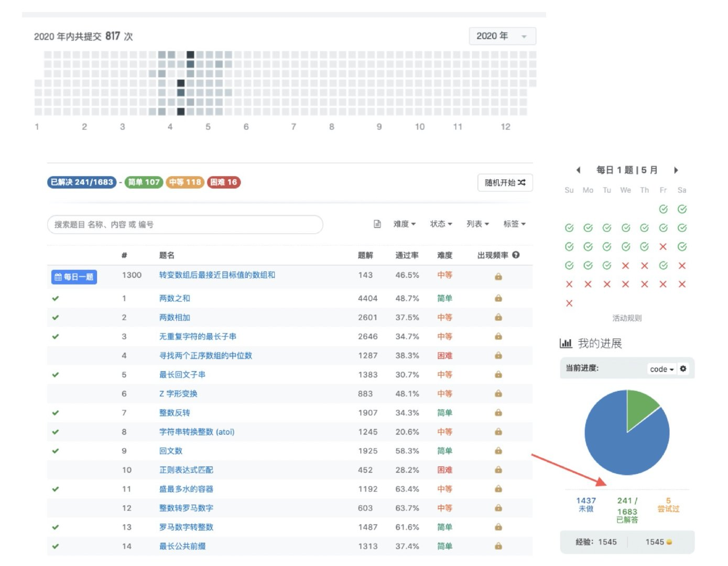Click the progress settings gear icon
This screenshot has height=566, width=728.
pyautogui.click(x=683, y=368)
